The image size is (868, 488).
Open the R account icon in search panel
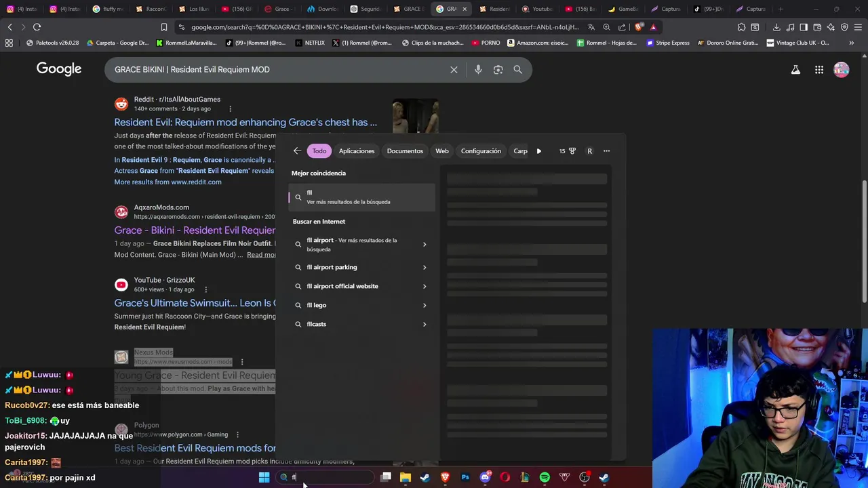[x=589, y=151]
